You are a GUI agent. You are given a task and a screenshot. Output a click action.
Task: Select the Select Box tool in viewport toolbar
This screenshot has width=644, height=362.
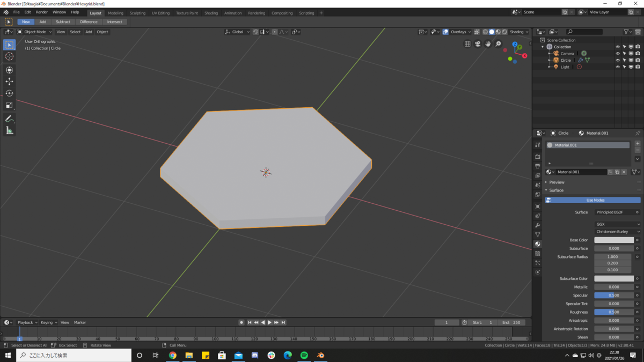9,45
